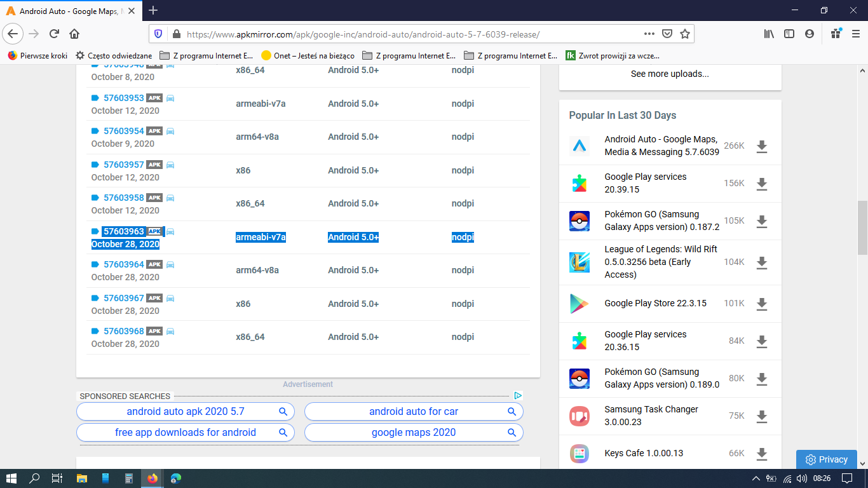
Task: Click download arrow next to Samsung Task Changer
Action: 762,417
